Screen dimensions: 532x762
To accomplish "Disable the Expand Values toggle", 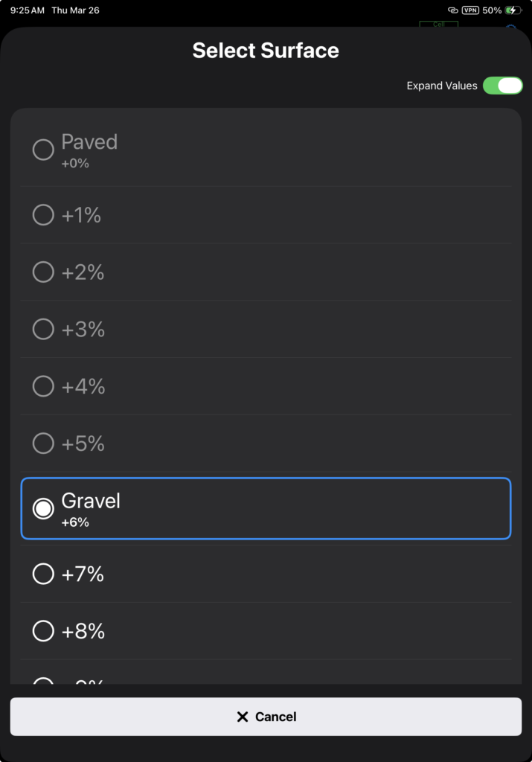I will tap(502, 86).
